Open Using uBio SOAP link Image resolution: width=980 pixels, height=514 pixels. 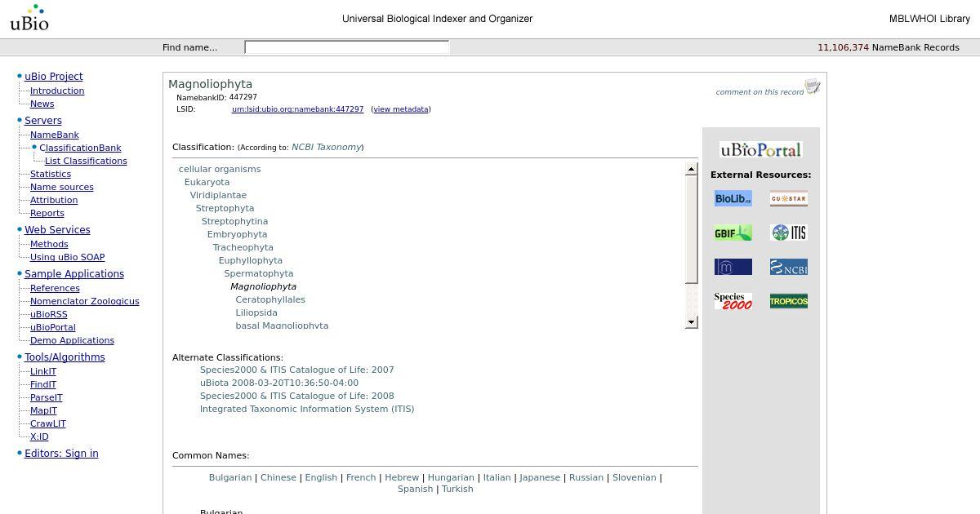68,257
